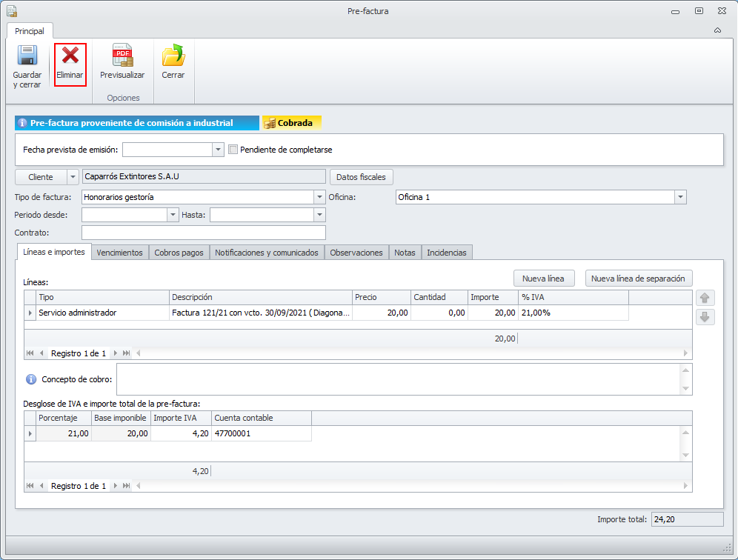Click the Nueva línea button
The height and width of the screenshot is (560, 738).
pyautogui.click(x=543, y=279)
